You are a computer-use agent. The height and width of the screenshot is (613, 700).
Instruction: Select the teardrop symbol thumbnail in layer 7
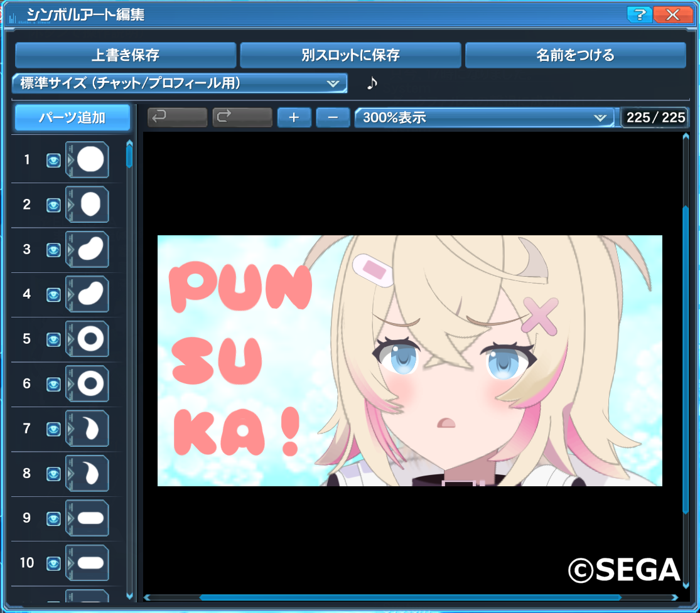pos(90,429)
